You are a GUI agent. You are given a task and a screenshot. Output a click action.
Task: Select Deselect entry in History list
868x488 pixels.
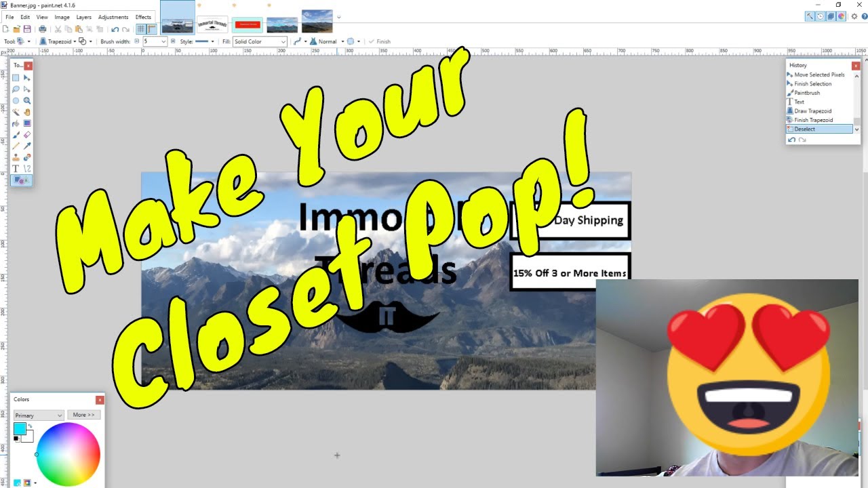(x=819, y=129)
